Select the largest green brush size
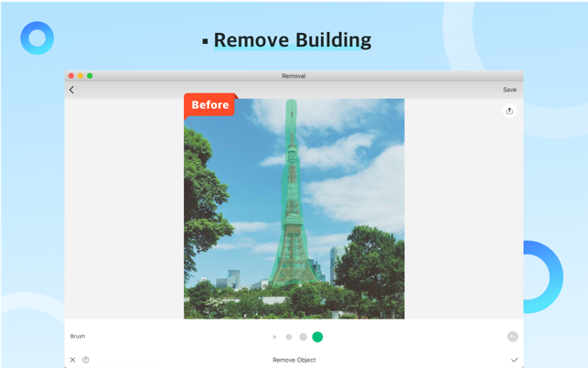 [317, 337]
